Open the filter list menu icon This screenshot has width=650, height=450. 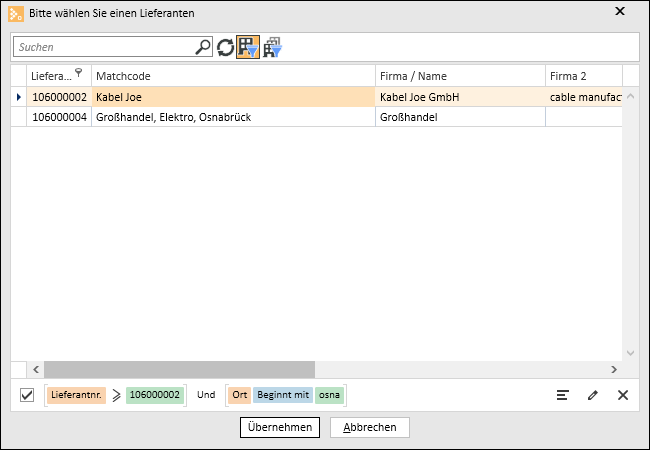563,395
